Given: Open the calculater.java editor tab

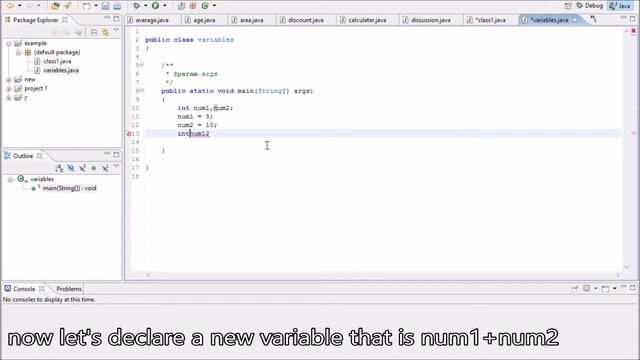Looking at the screenshot, I should pos(367,20).
